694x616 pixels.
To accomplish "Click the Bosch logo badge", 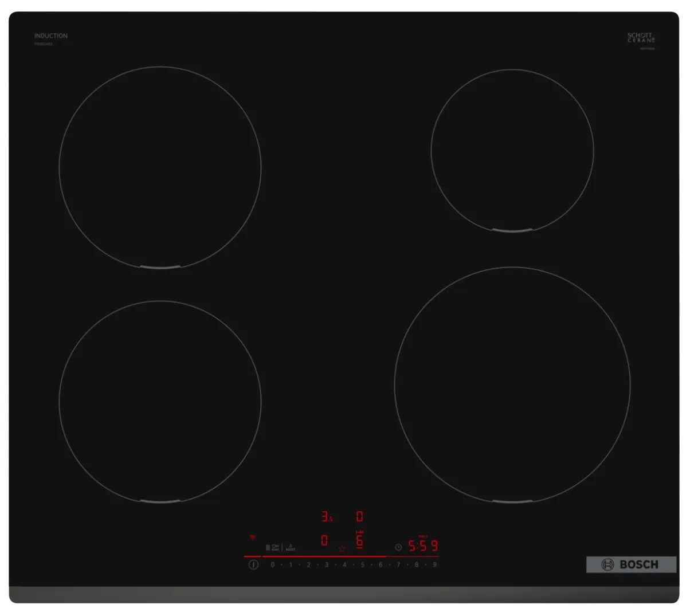I will [630, 564].
